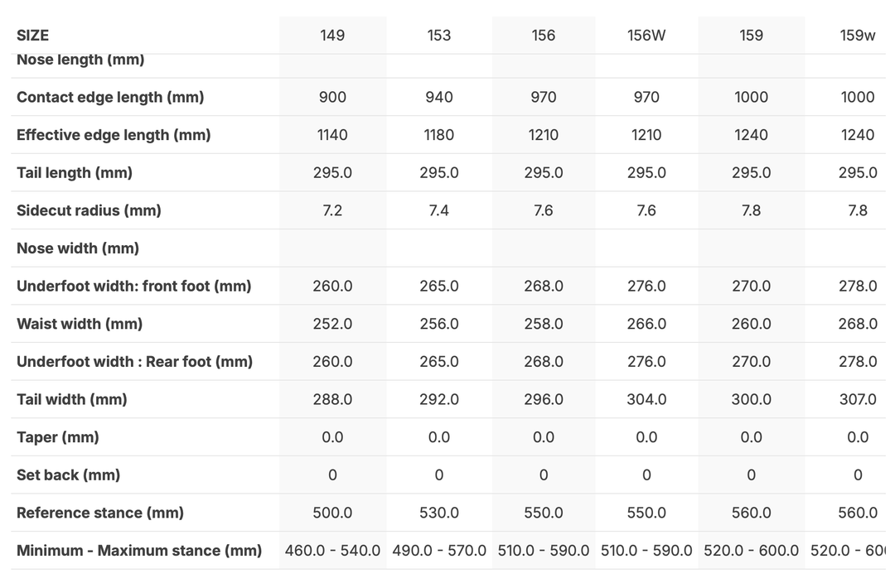Select the 7.2 sidecut radius value
This screenshot has width=895, height=588.
332,210
